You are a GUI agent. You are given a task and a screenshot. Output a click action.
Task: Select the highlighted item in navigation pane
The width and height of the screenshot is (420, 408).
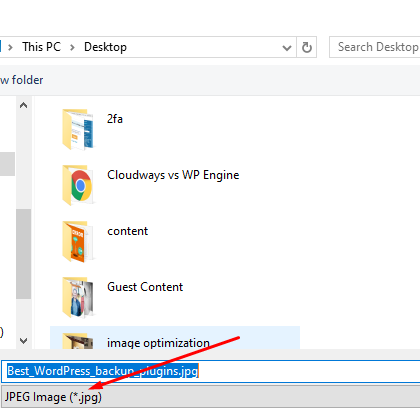click(x=7, y=164)
